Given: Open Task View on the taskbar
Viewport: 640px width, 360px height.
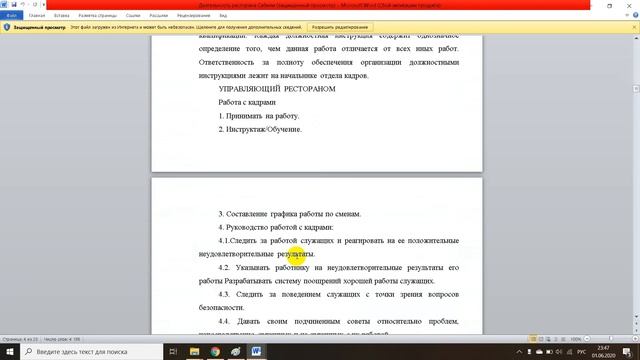Looking at the screenshot, I should pyautogui.click(x=173, y=351).
